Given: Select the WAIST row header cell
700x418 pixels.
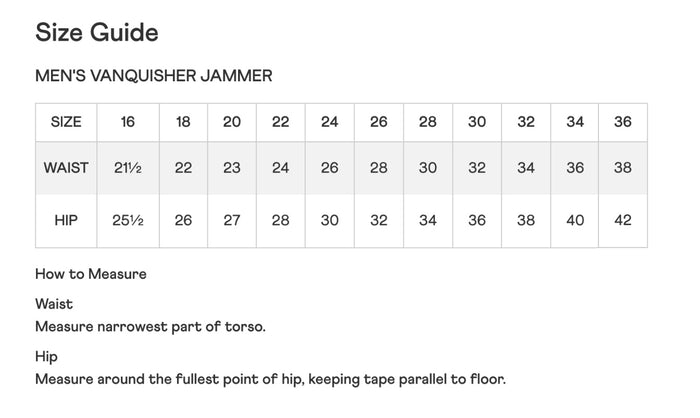Looking at the screenshot, I should pos(66,168).
